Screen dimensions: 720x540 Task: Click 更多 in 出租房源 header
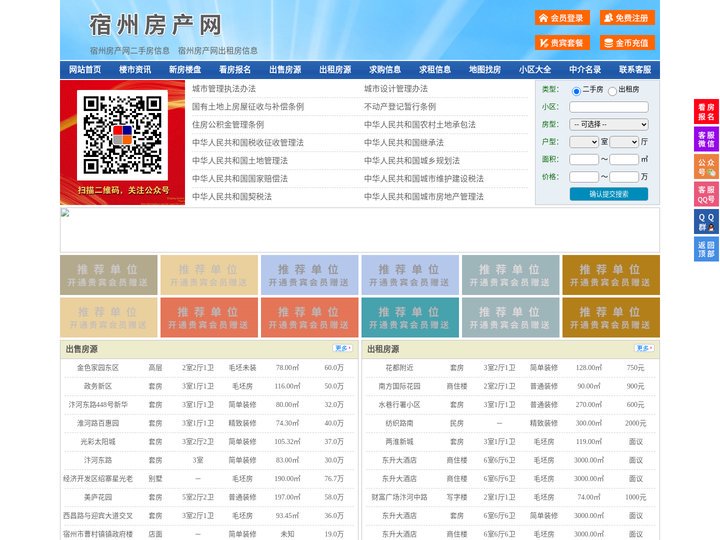click(644, 349)
